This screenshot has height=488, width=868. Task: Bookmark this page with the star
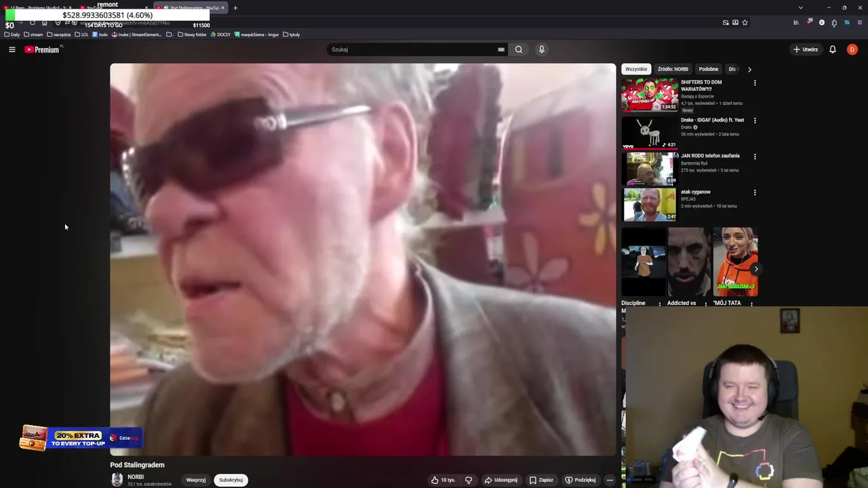point(745,22)
